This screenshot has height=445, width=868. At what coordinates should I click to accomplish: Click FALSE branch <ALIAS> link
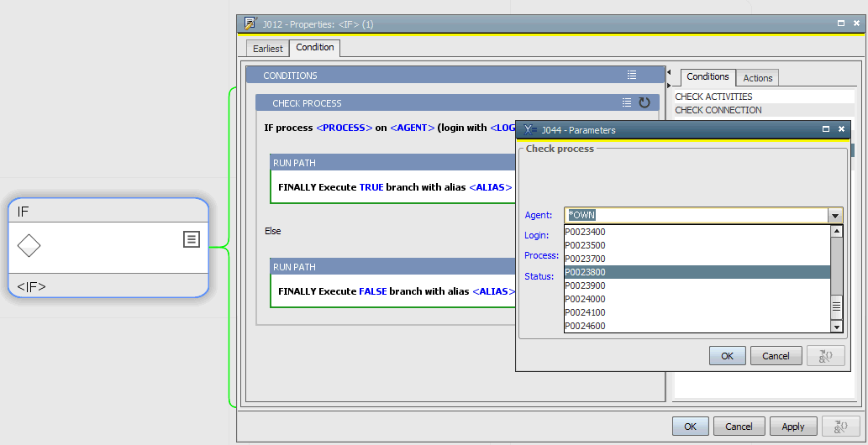click(494, 291)
